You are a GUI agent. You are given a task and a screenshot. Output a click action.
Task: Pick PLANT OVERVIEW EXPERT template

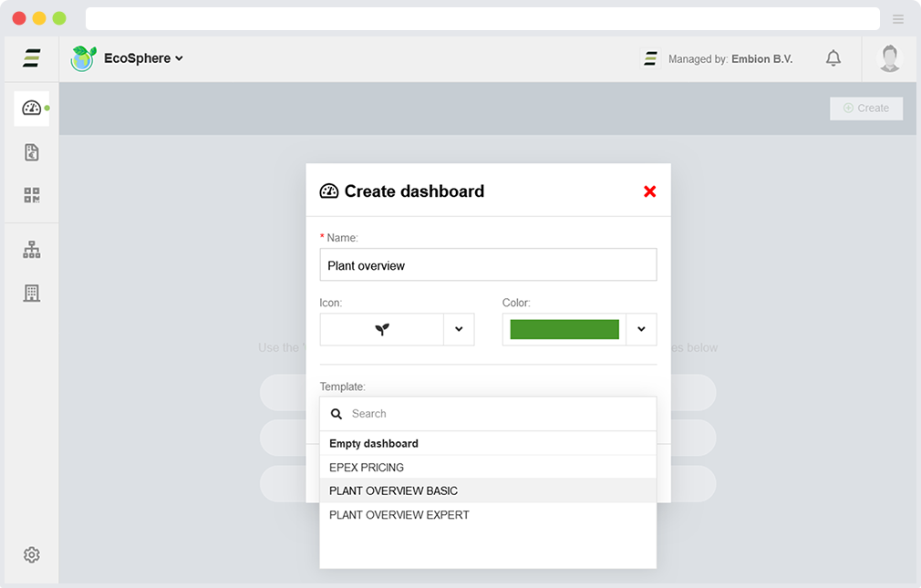coord(398,515)
